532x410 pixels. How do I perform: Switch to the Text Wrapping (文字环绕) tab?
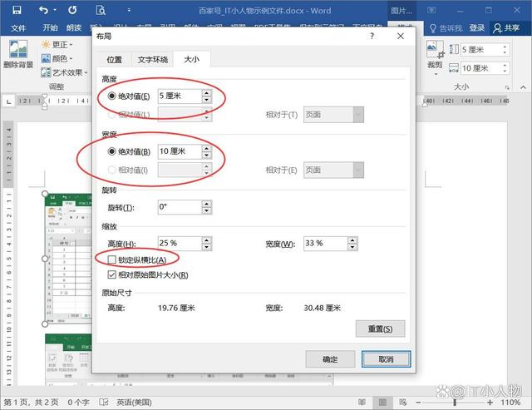tap(153, 60)
